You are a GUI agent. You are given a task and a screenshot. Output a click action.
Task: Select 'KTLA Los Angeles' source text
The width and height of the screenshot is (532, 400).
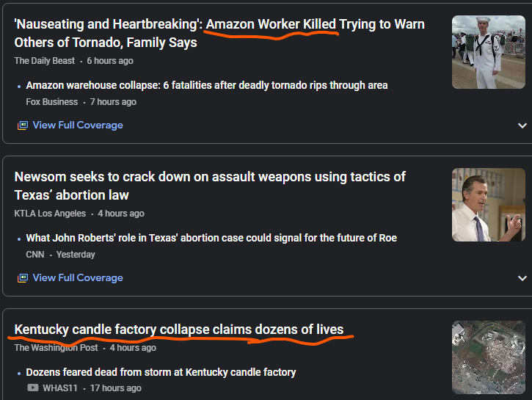point(50,214)
